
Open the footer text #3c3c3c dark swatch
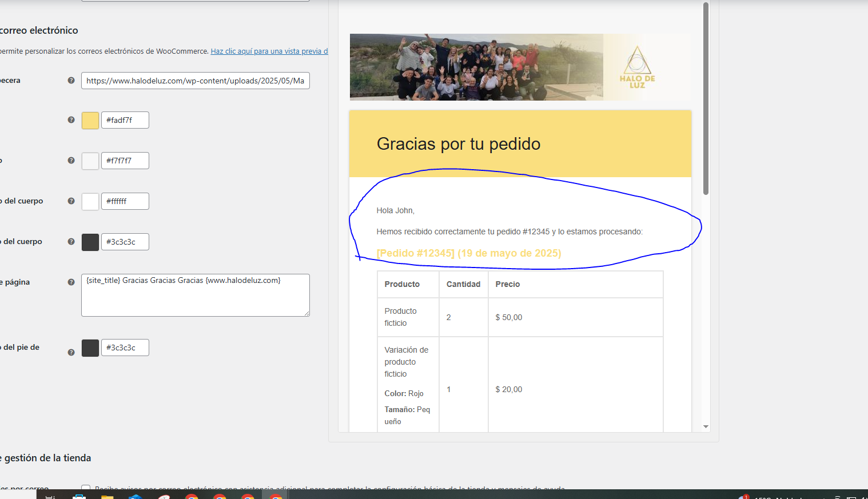click(90, 348)
